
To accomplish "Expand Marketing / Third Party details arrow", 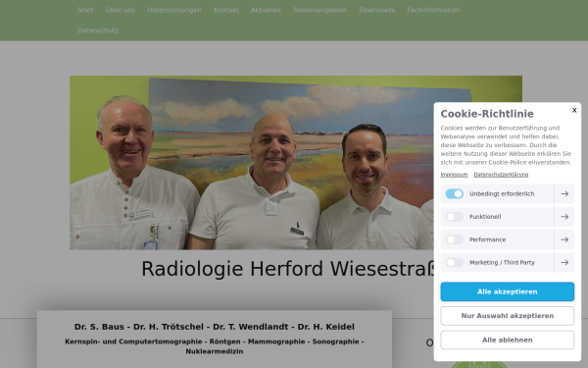I will [x=564, y=262].
